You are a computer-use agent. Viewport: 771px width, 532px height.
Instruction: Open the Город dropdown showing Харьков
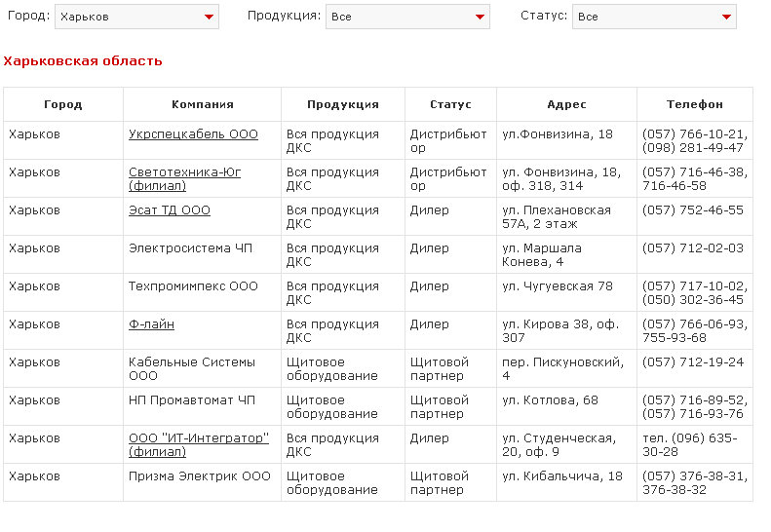click(x=136, y=17)
